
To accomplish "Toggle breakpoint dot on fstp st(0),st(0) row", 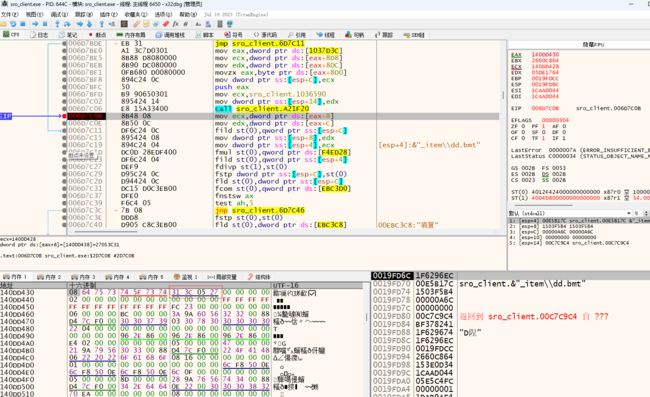I will 64,217.
